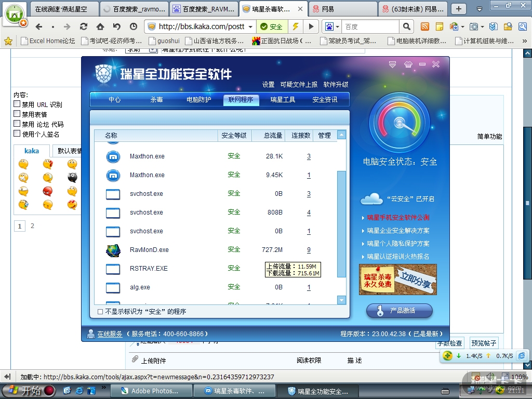This screenshot has height=399, width=532.
Task: Open the 在线服务 link
Action: (110, 334)
